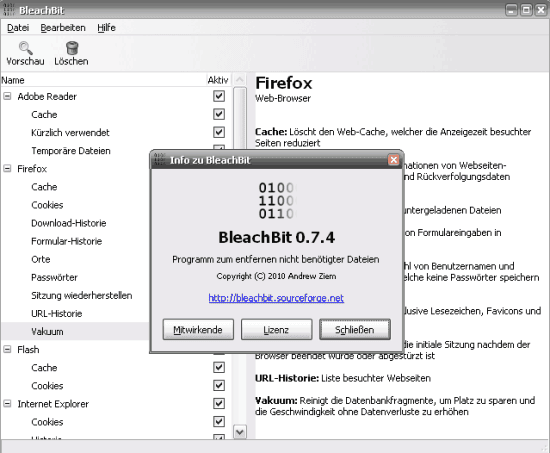
Task: Close the Info zu BleachBit dialog
Action: coord(394,160)
